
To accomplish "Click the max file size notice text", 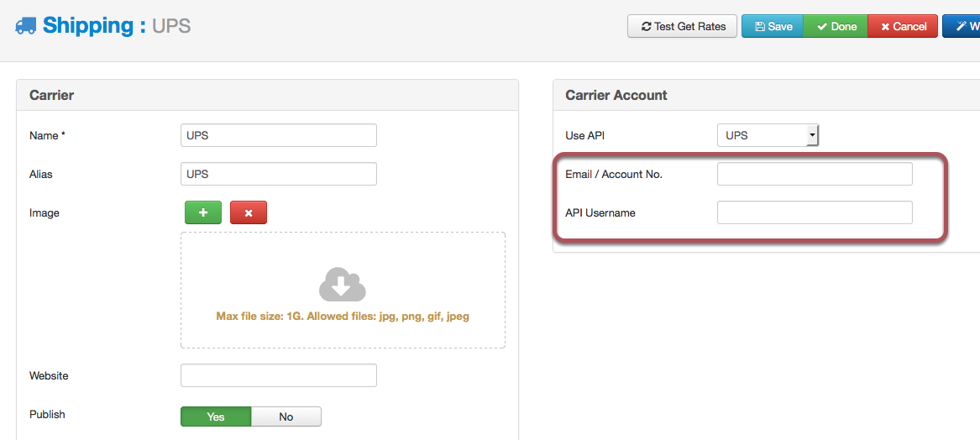I will click(x=343, y=317).
